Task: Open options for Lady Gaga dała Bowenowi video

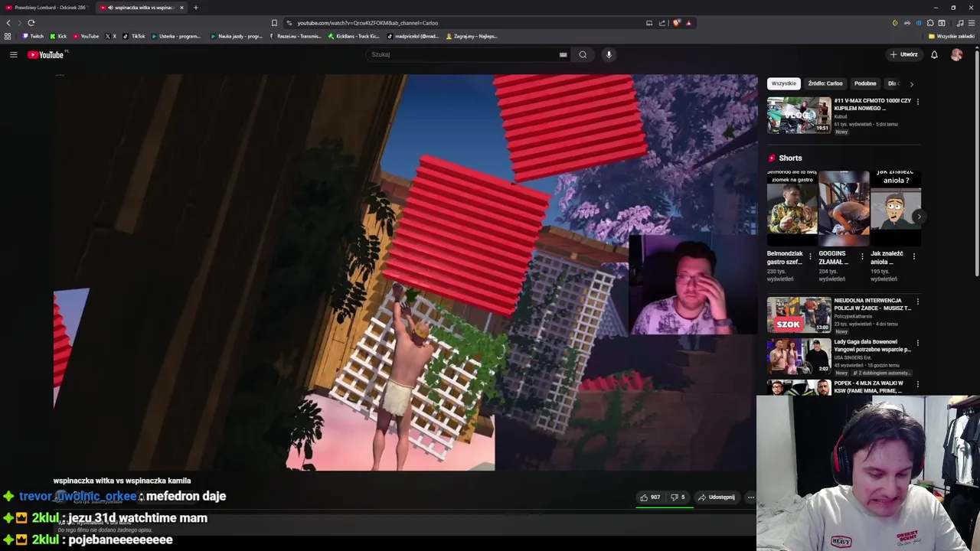Action: pyautogui.click(x=917, y=343)
